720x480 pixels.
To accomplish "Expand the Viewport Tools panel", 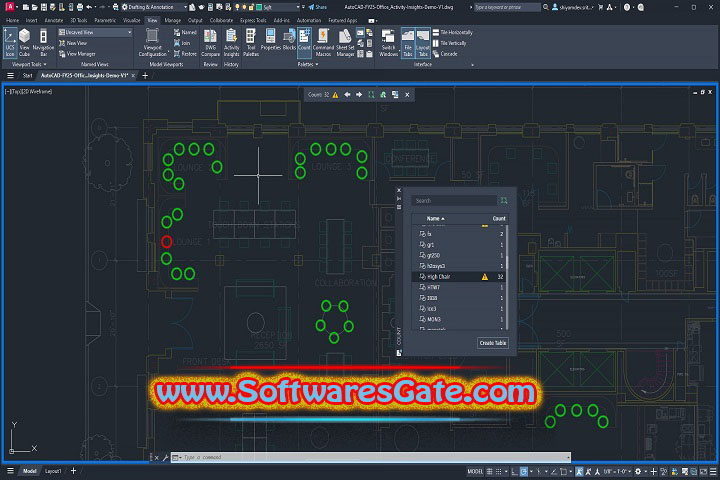I will point(29,64).
